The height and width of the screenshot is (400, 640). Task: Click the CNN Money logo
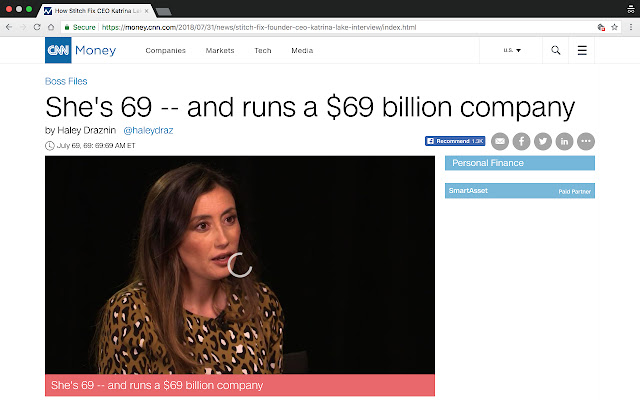click(80, 50)
